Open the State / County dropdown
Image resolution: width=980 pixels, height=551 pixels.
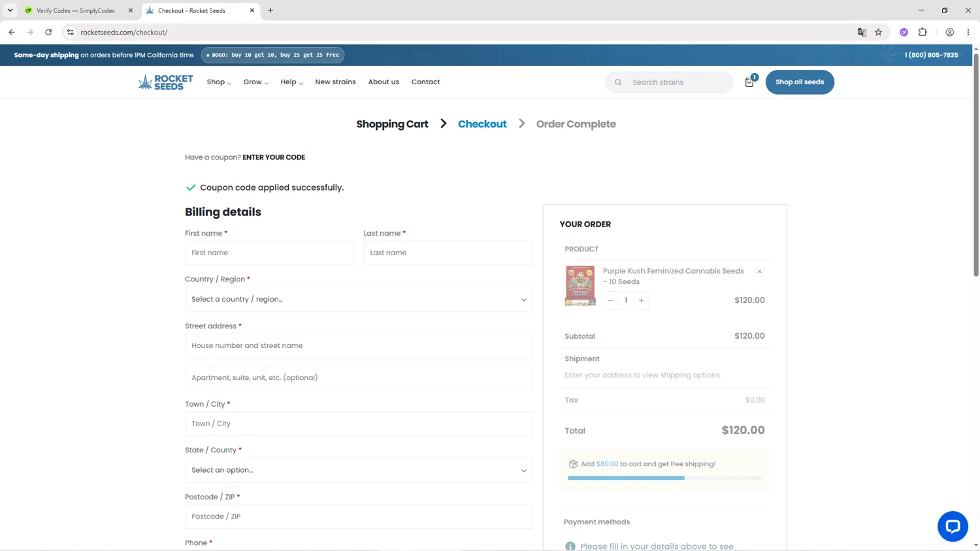pos(359,470)
